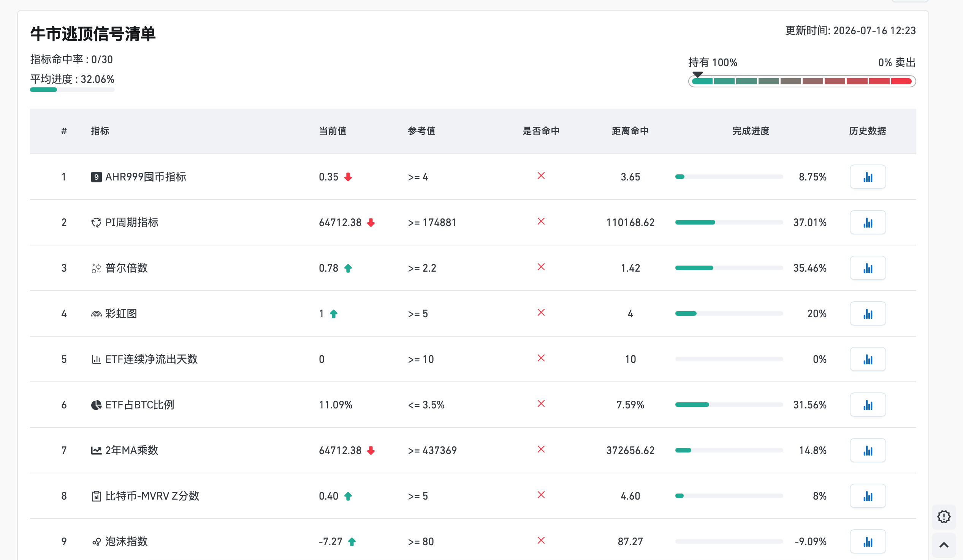Click reference value <= 3.5%
Viewport: 963px width, 560px height.
pos(426,405)
